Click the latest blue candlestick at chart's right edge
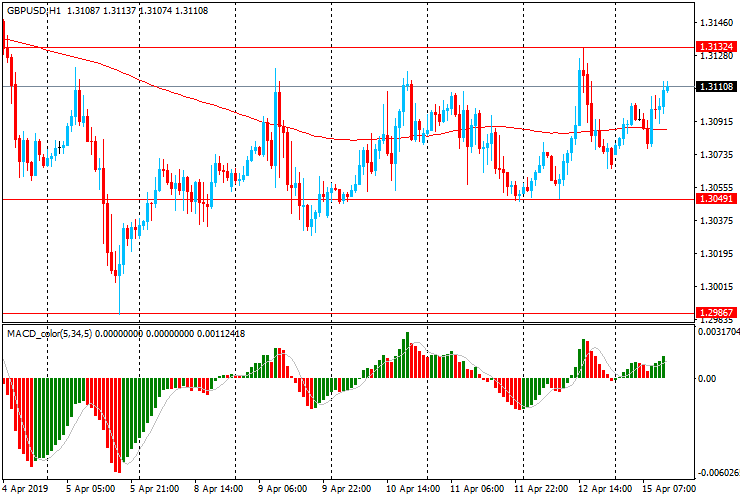 665,90
